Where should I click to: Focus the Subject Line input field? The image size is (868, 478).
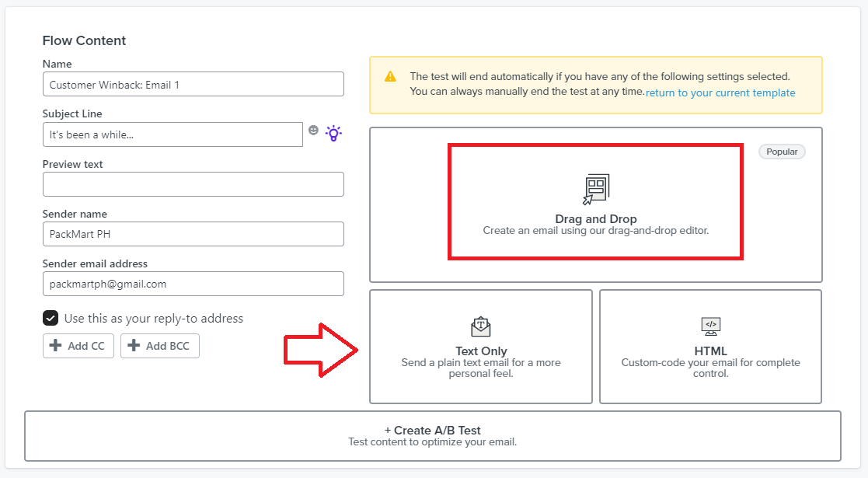pos(173,134)
